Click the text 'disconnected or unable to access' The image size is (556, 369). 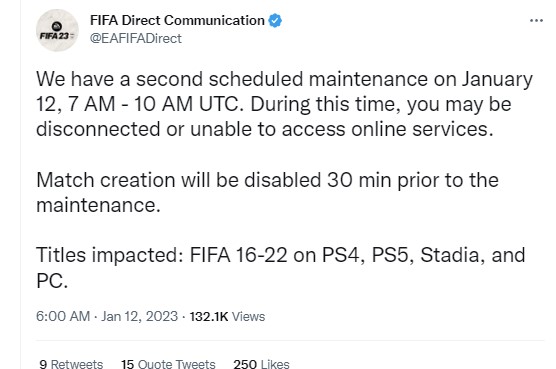(x=190, y=129)
